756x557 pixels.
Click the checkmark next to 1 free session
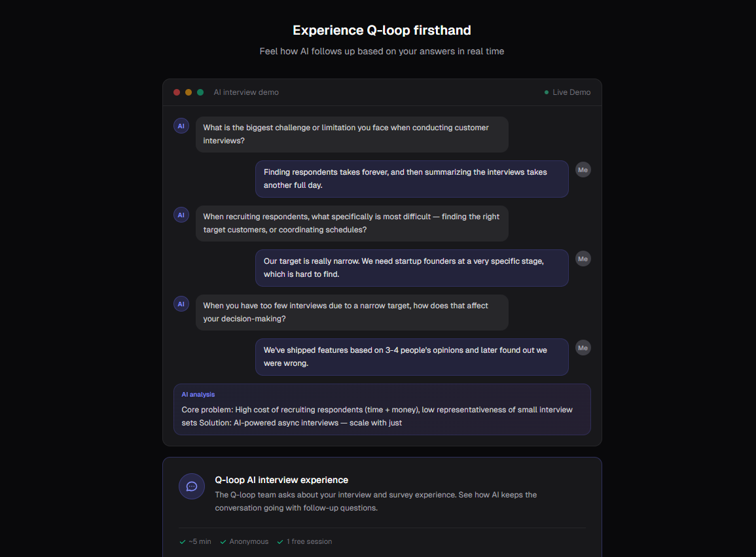tap(280, 541)
